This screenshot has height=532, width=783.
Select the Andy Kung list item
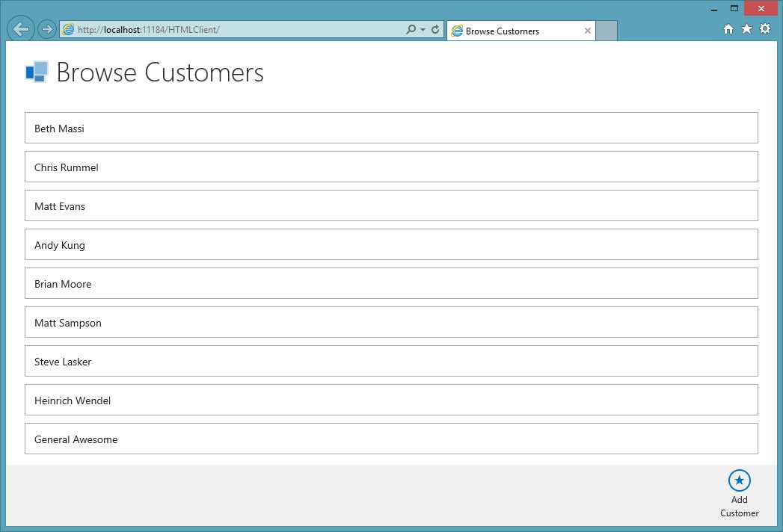pos(392,244)
